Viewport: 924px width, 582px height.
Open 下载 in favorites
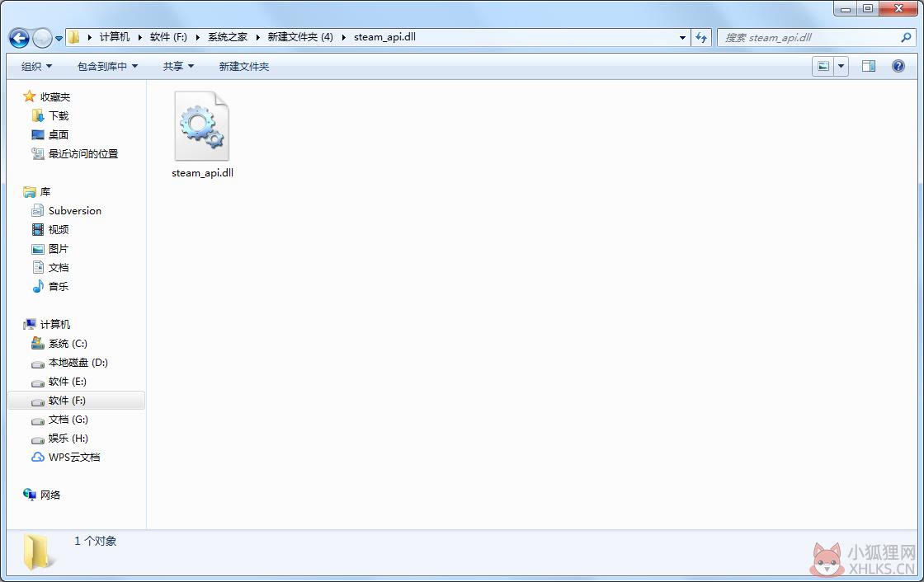(59, 116)
